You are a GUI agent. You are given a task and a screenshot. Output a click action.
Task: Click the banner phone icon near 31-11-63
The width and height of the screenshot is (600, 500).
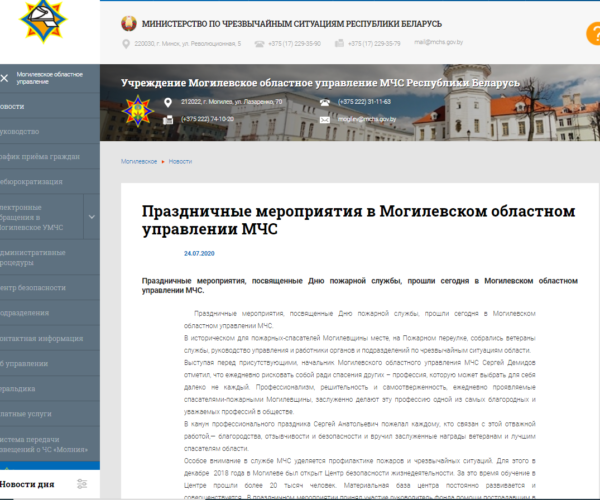pyautogui.click(x=325, y=102)
